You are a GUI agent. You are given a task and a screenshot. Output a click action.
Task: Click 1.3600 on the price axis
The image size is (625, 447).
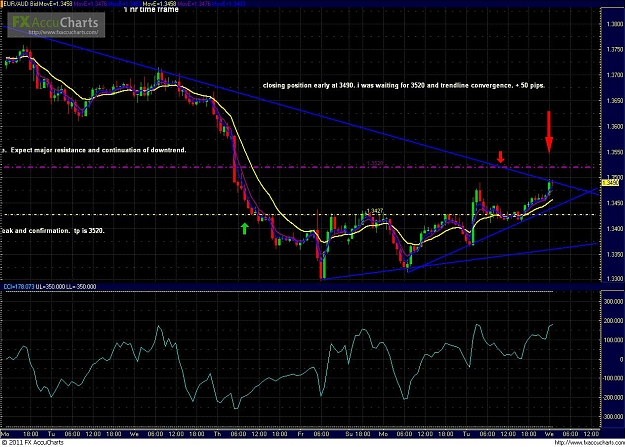click(x=614, y=126)
